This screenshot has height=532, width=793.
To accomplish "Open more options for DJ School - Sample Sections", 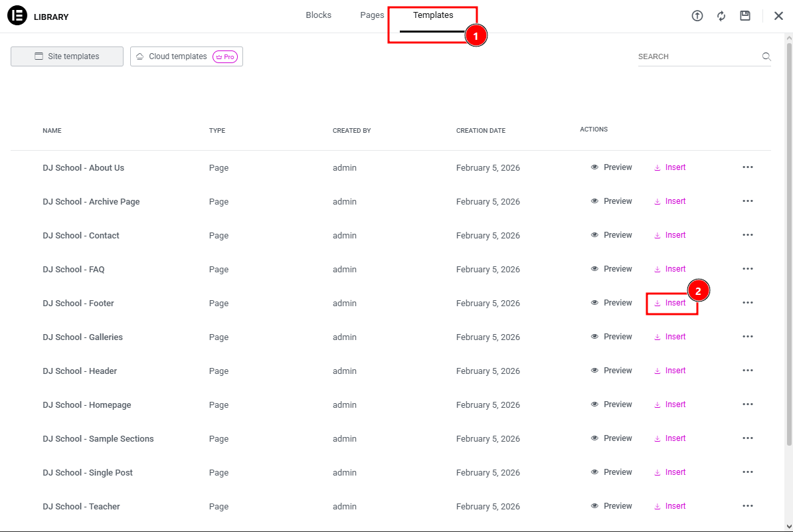I will coord(747,438).
